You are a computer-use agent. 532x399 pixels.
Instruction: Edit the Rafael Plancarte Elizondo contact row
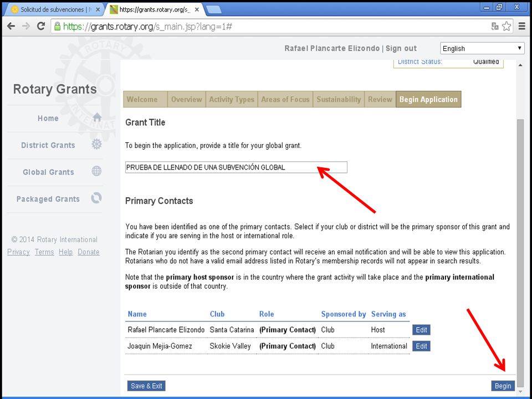coord(421,330)
